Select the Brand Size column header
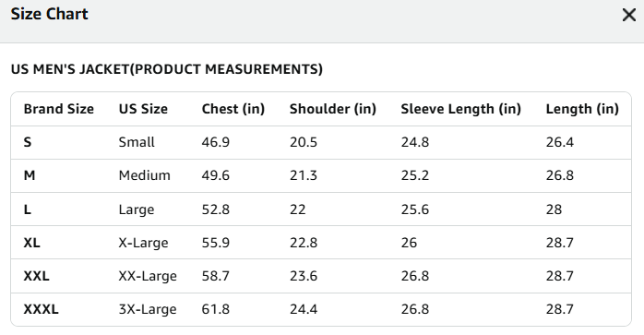The width and height of the screenshot is (644, 335). (x=59, y=109)
